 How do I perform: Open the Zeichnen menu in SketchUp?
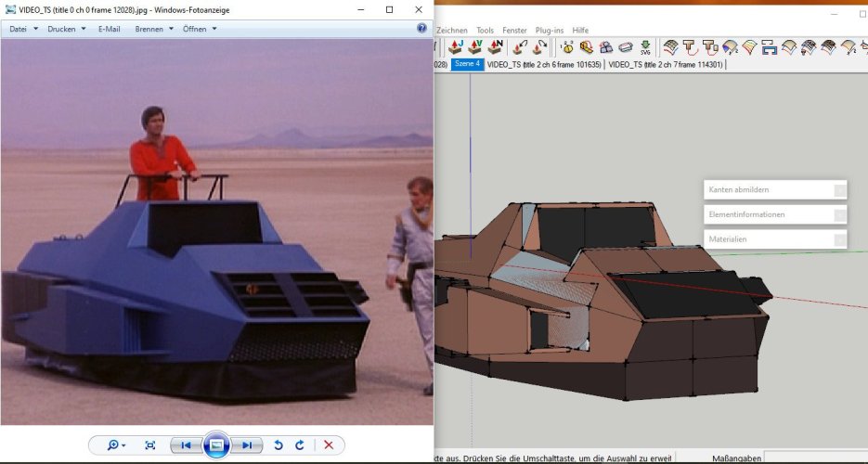pyautogui.click(x=452, y=31)
